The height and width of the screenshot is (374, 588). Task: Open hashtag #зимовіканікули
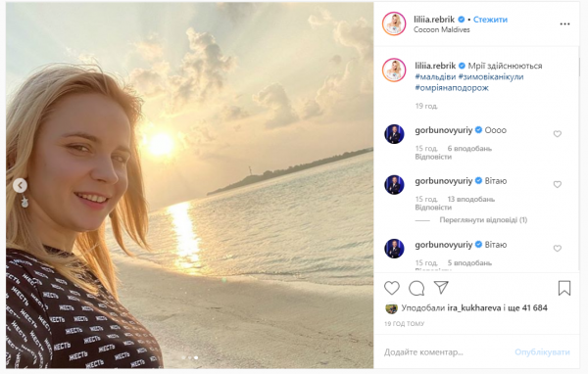point(491,76)
